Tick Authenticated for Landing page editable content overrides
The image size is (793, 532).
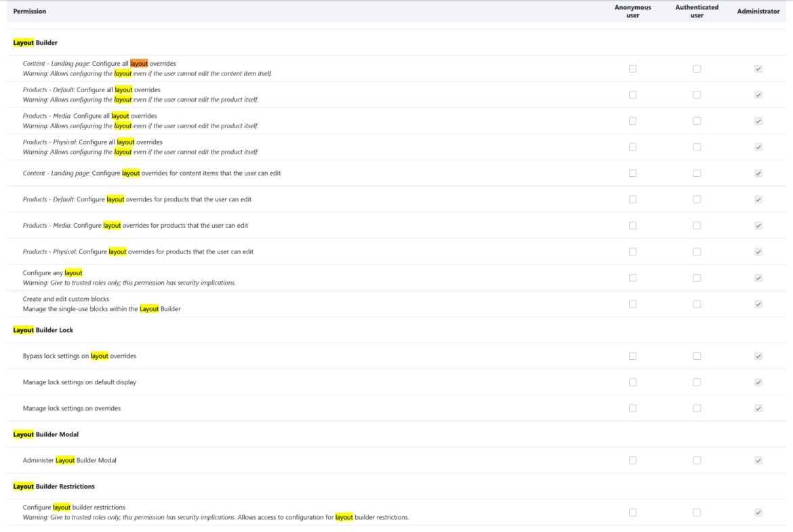[697, 173]
